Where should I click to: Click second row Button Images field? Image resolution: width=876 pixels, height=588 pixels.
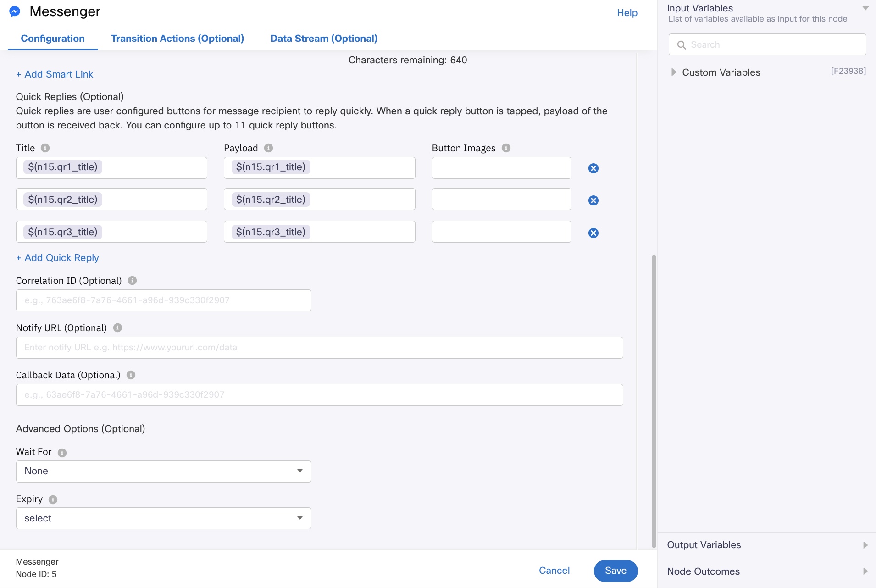pos(501,199)
